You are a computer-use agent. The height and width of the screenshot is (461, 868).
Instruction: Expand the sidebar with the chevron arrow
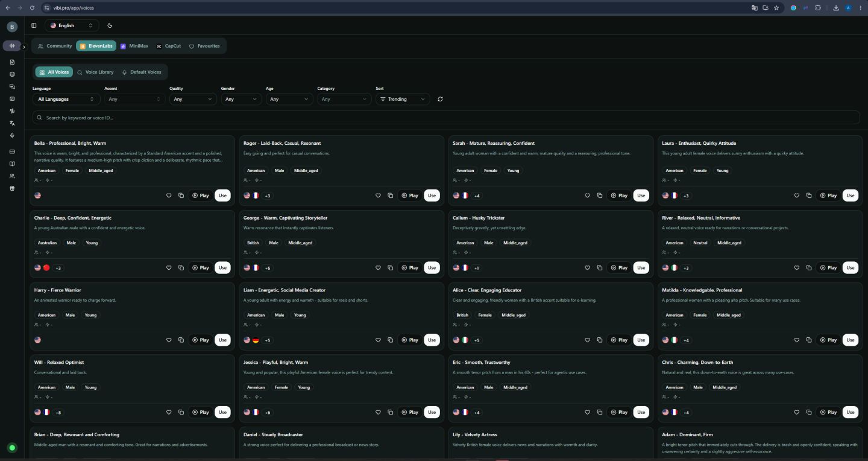[25, 46]
